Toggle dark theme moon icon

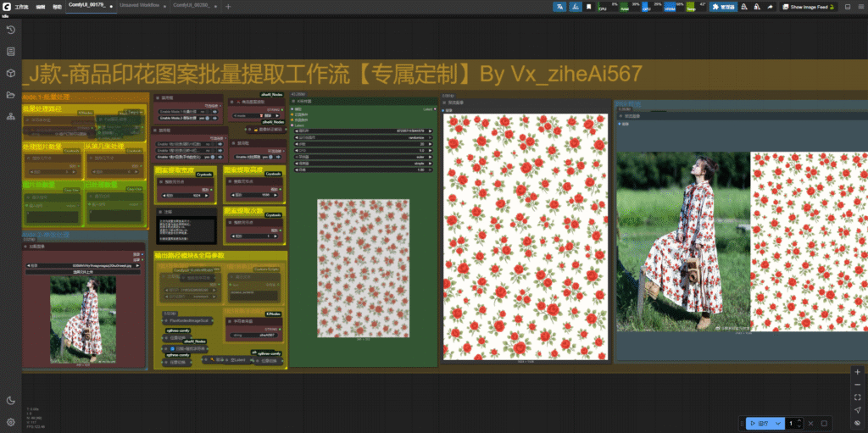pos(10,400)
